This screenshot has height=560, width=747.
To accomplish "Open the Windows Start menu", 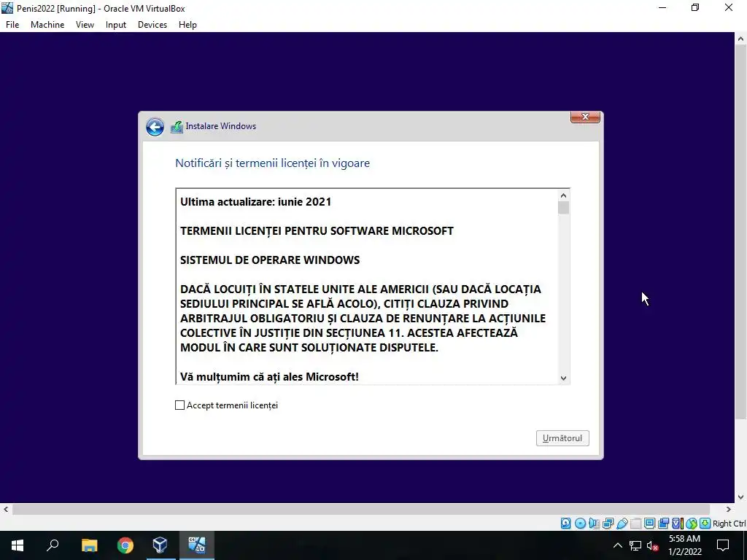I will [x=18, y=545].
